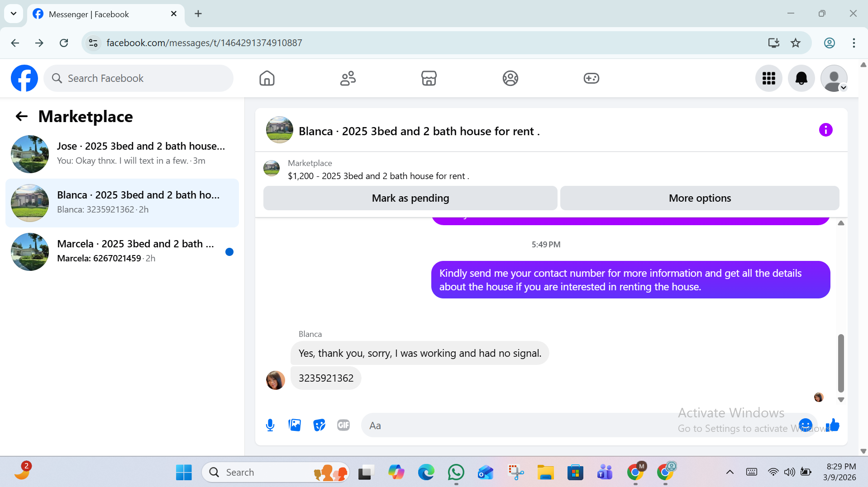Click the listing thumbnail next to Marketplace label
The width and height of the screenshot is (868, 487).
click(x=272, y=168)
